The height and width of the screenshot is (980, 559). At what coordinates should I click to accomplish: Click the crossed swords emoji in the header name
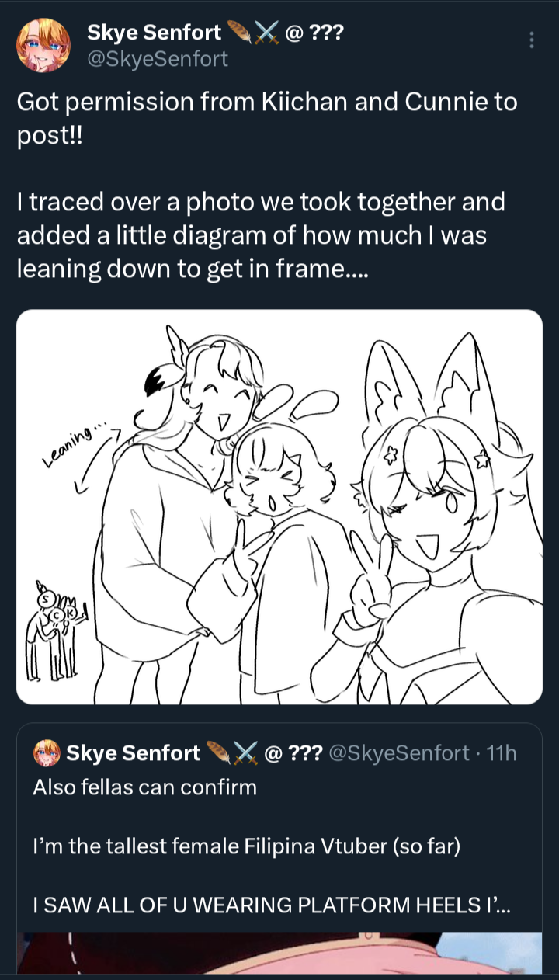tap(266, 33)
